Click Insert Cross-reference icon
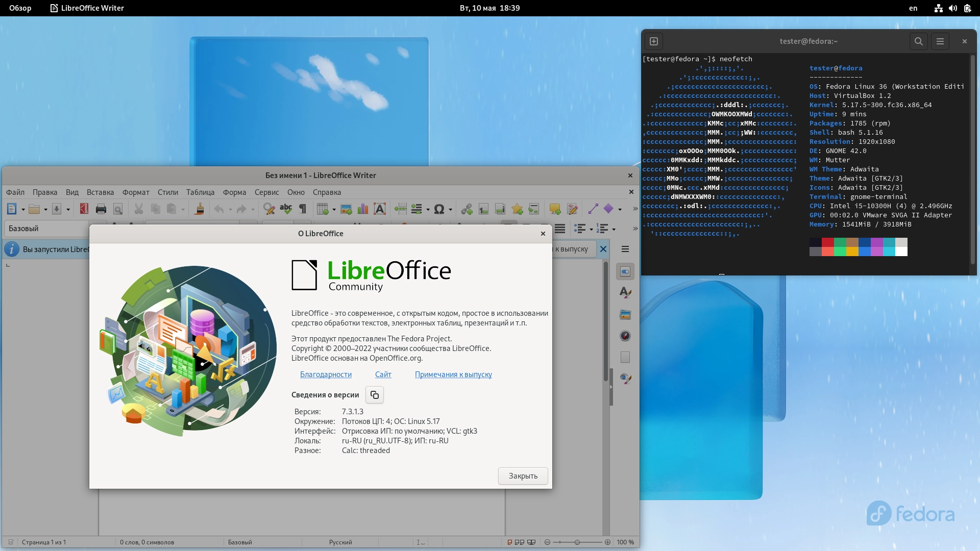 point(534,209)
